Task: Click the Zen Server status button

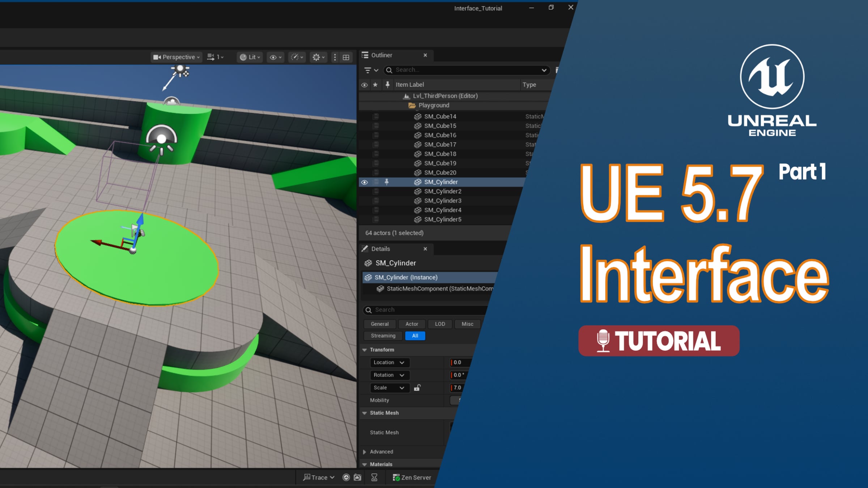Action: (412, 478)
